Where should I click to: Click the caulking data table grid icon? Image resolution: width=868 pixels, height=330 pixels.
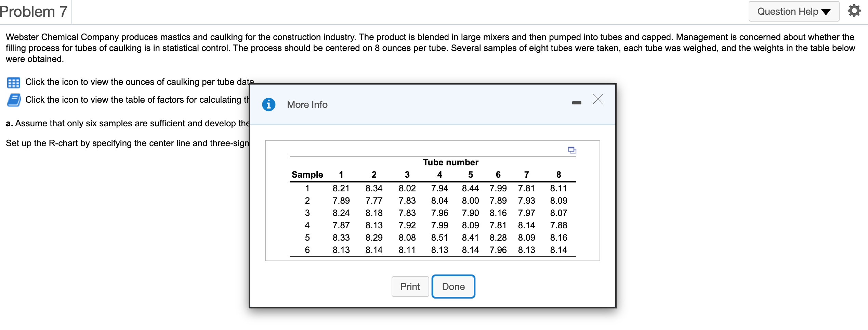click(14, 82)
